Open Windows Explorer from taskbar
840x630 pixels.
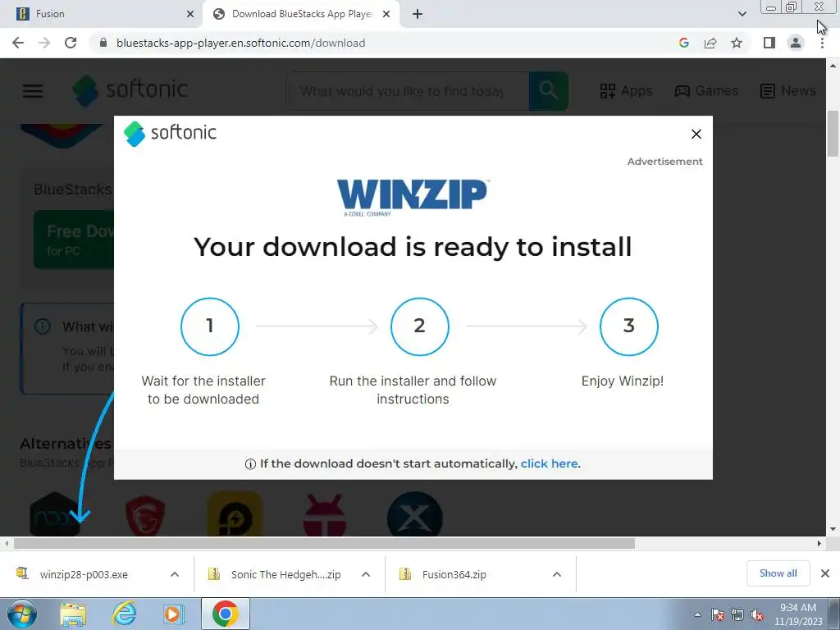point(72,614)
